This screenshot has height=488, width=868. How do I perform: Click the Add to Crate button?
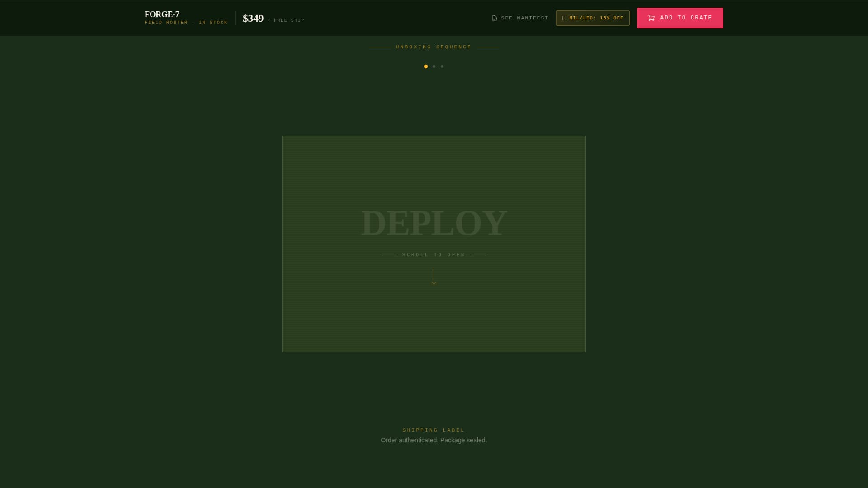click(680, 18)
